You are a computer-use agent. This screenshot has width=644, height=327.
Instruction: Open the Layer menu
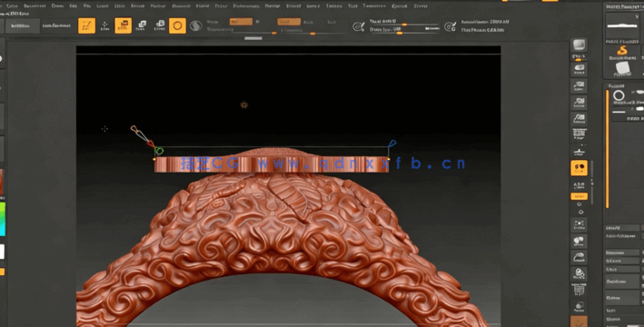click(103, 6)
